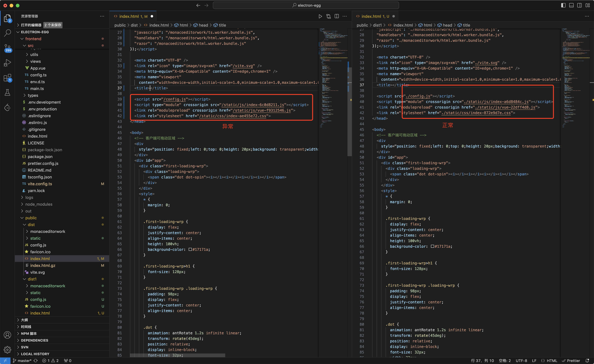Image resolution: width=594 pixels, height=364 pixels.
Task: Click the Run play icon in editor toolbar
Action: coord(320,16)
